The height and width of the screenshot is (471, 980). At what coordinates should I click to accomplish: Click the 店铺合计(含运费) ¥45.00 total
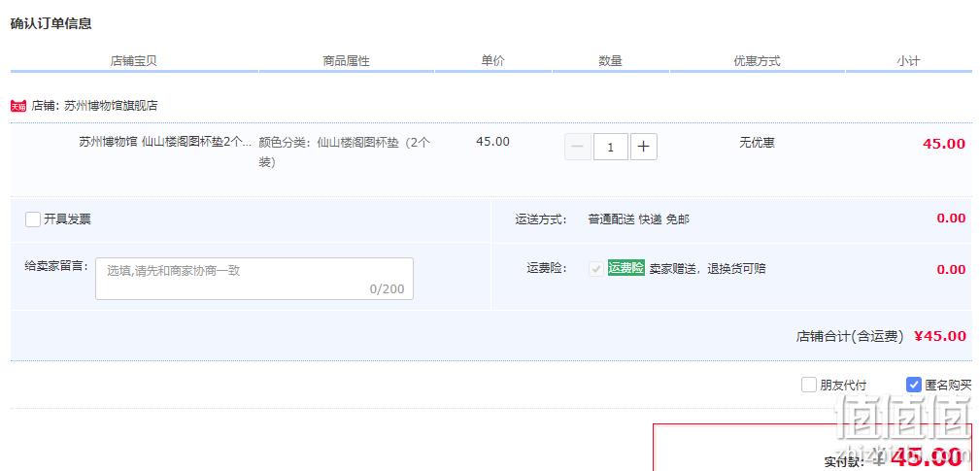click(881, 336)
